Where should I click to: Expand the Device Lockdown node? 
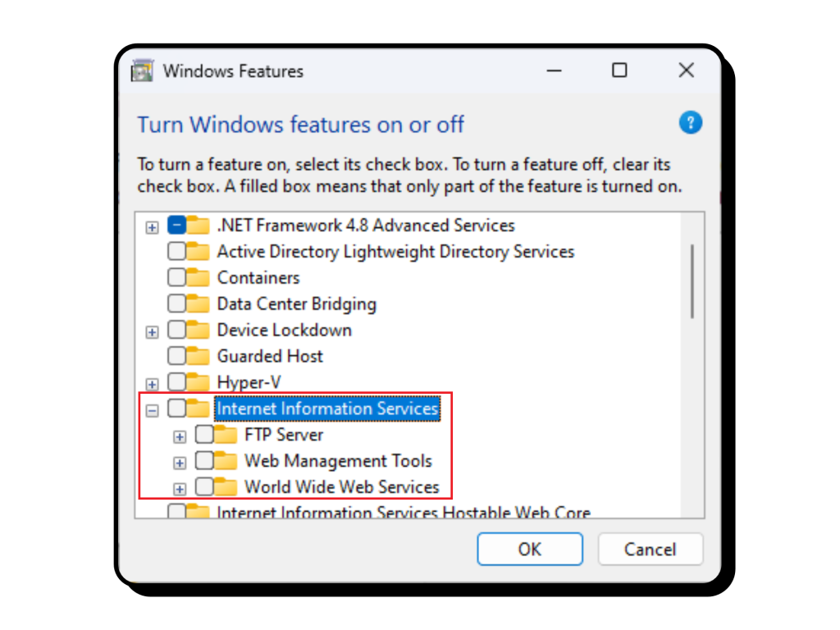[152, 332]
